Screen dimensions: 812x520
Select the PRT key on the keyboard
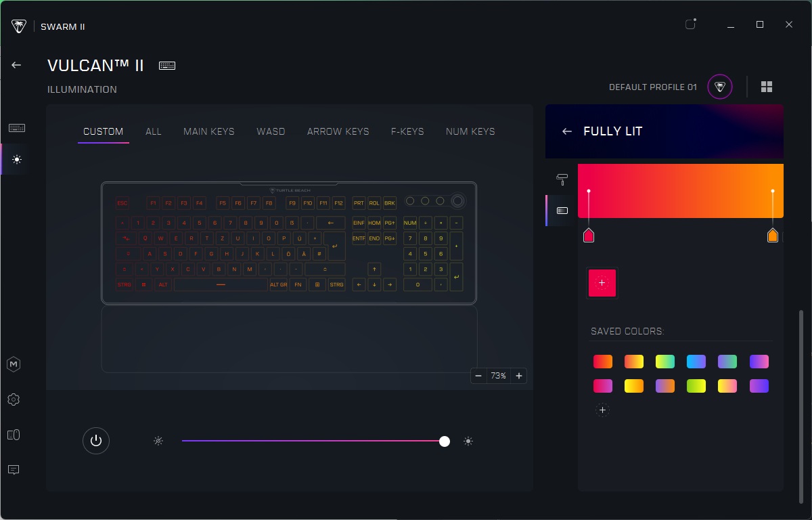(x=359, y=202)
